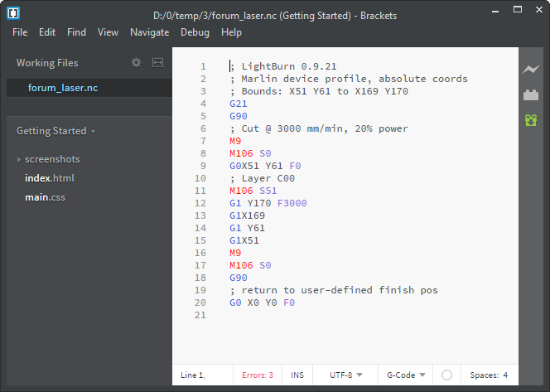Click the split view icon
Screen dimensions: 550x392
tap(157, 63)
